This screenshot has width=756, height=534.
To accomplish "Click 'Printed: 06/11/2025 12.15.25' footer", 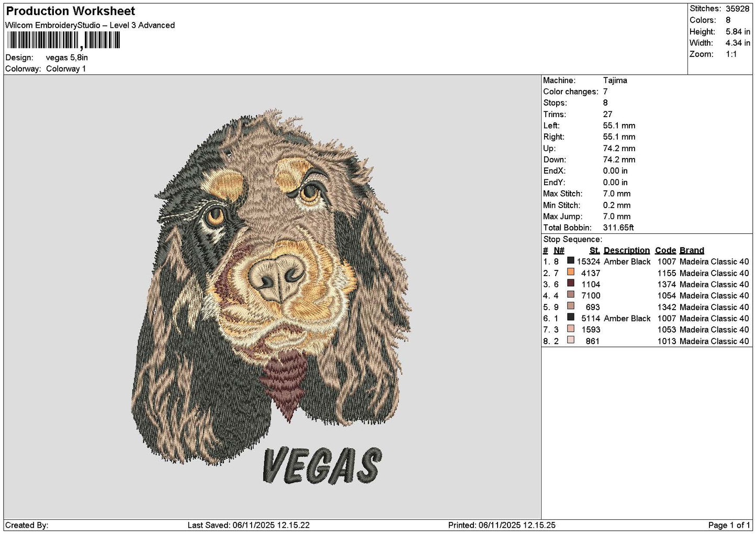I will click(502, 525).
